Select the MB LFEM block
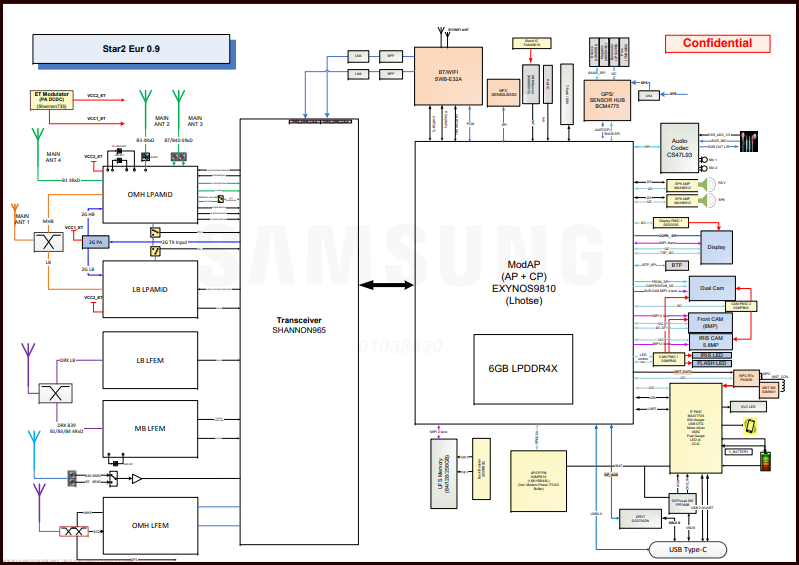This screenshot has height=565, width=799. click(150, 428)
